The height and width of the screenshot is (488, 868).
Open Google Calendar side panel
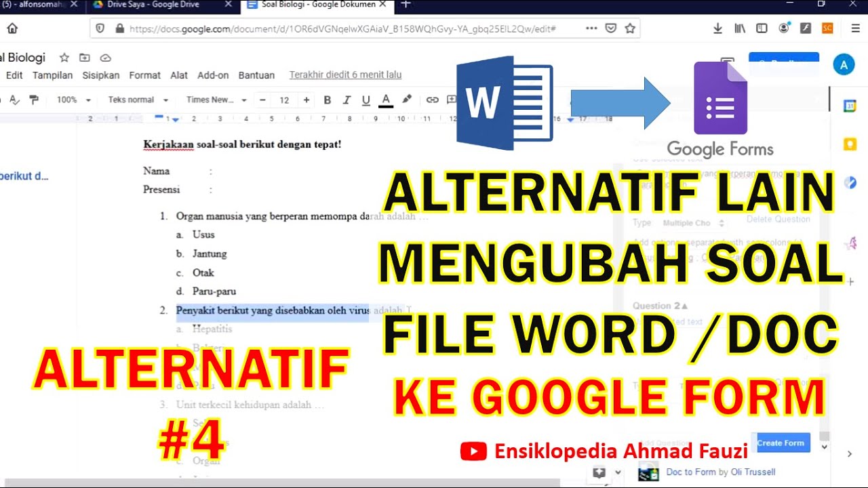pyautogui.click(x=850, y=106)
